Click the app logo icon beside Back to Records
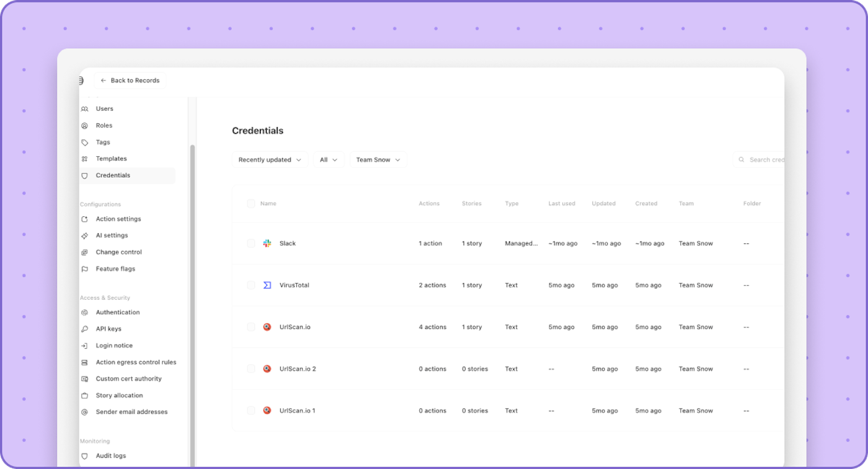The image size is (868, 469). (81, 81)
